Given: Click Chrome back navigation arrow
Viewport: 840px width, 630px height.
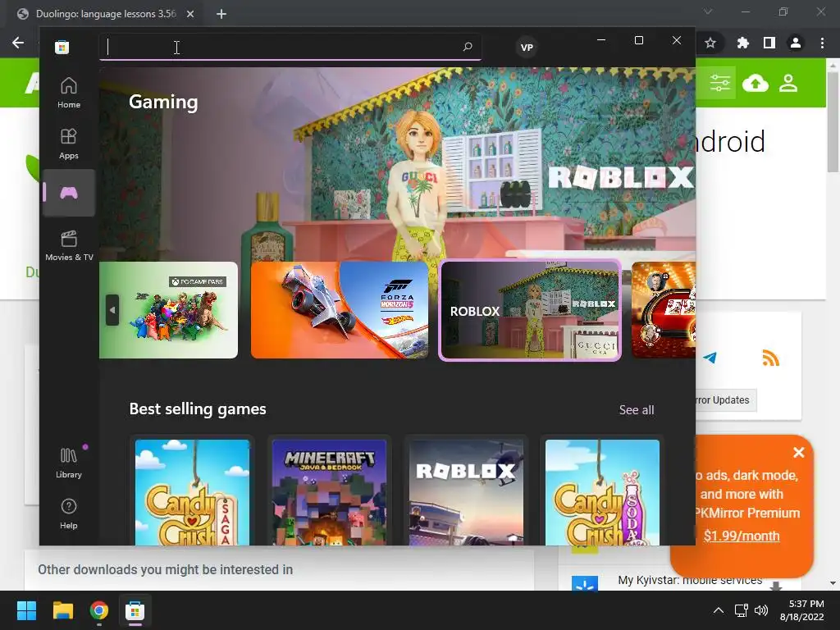Looking at the screenshot, I should pyautogui.click(x=18, y=43).
